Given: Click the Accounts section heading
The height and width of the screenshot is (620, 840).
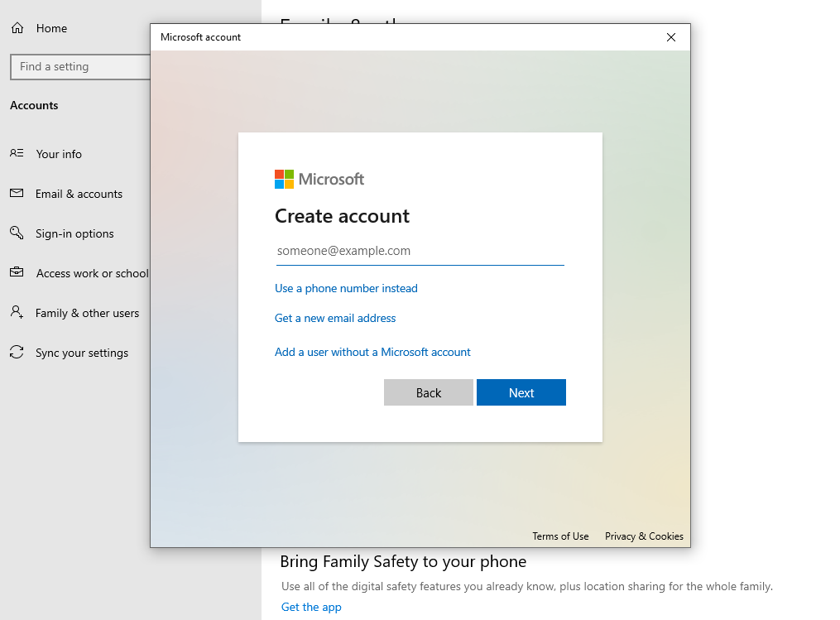Looking at the screenshot, I should coord(34,105).
